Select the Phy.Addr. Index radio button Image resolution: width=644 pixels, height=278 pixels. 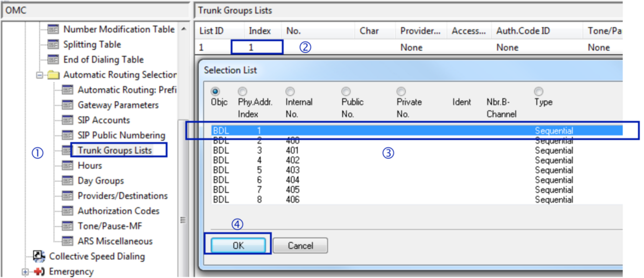(243, 92)
